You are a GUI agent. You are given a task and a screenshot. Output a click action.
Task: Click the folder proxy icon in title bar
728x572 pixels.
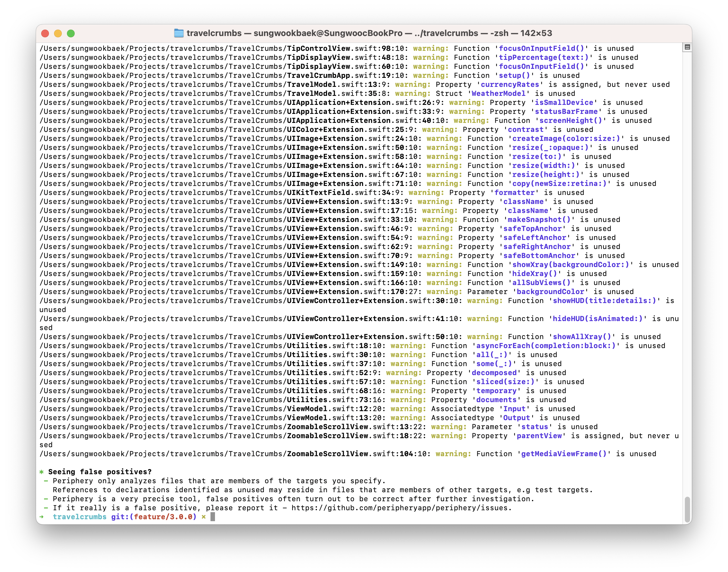[x=179, y=33]
